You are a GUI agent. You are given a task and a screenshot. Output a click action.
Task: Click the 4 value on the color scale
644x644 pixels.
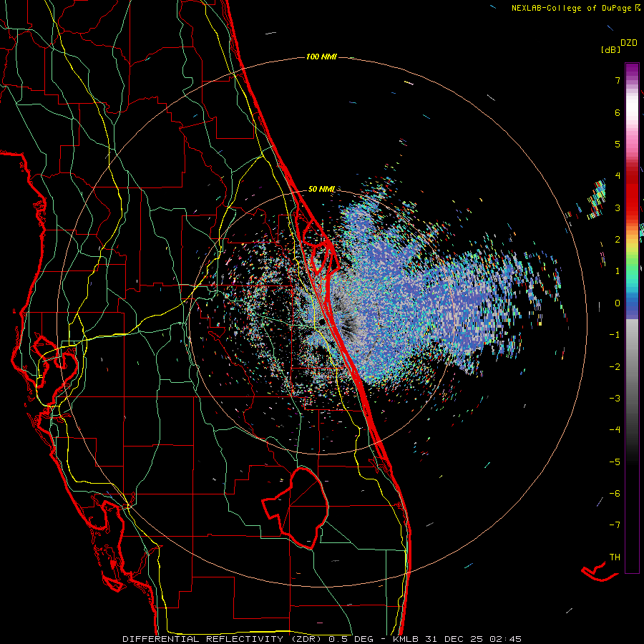point(618,176)
